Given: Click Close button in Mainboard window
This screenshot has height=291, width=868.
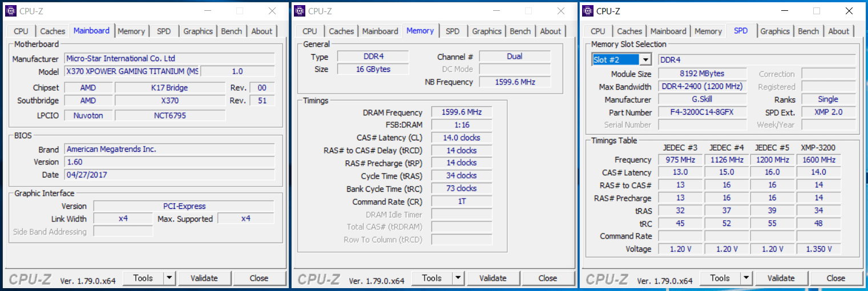Looking at the screenshot, I should pos(259,278).
